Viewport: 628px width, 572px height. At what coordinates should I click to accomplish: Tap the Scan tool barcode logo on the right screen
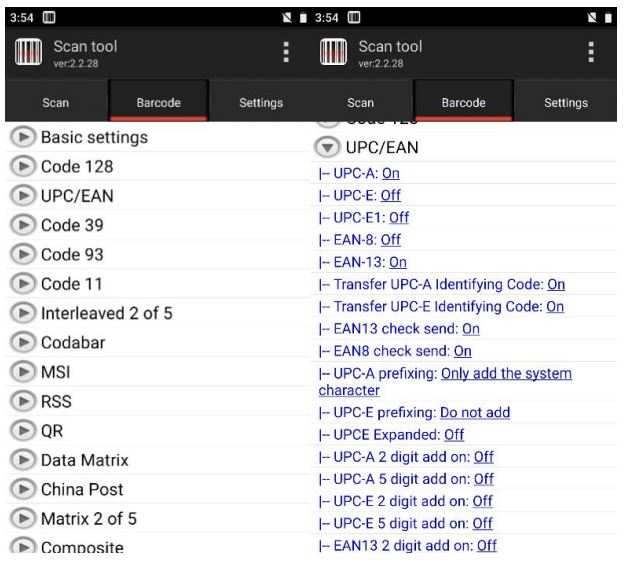(x=335, y=52)
